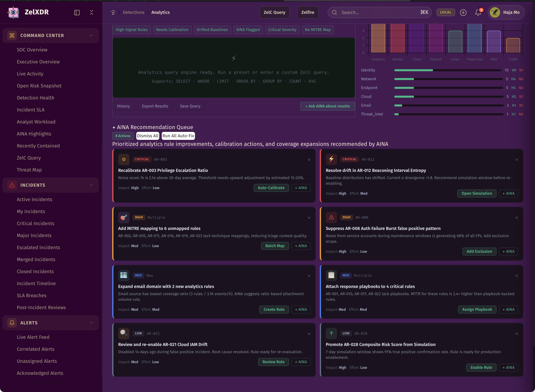
Task: Click the collapse arrows icon beside ZelXDR
Action: [91, 12]
